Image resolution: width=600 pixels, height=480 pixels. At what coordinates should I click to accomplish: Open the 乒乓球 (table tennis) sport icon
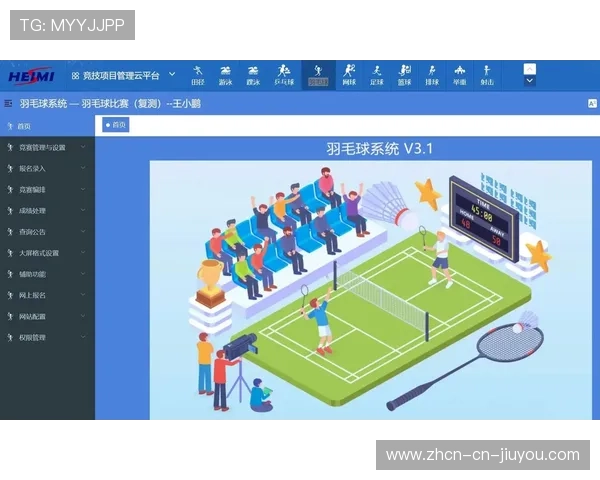pos(283,74)
